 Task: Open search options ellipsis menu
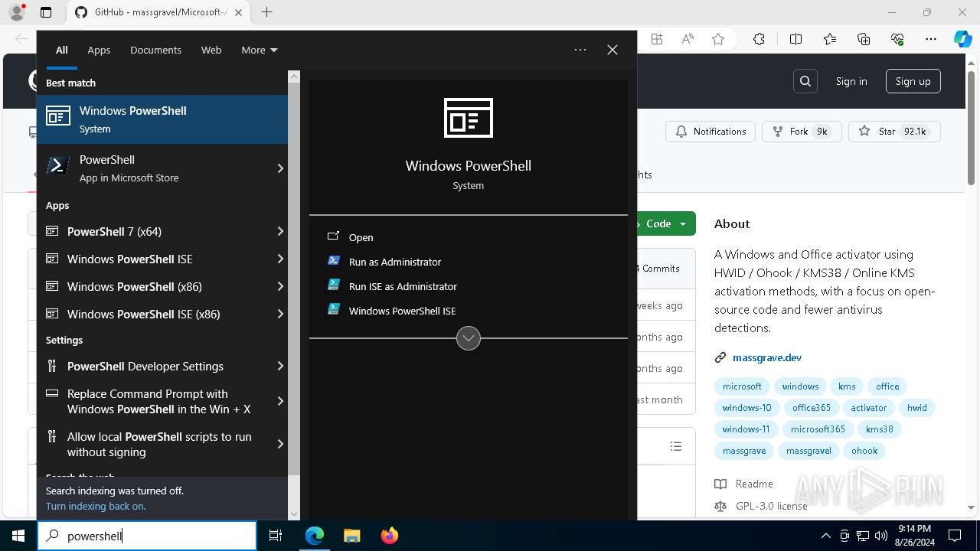tap(580, 50)
